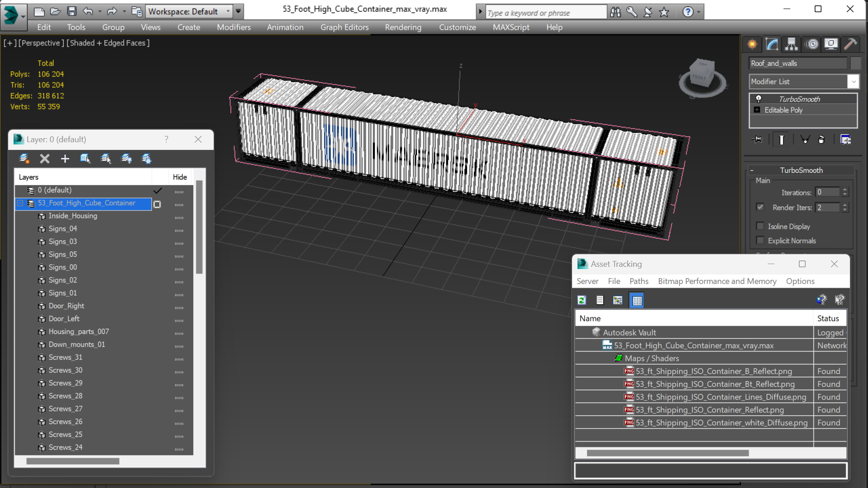This screenshot has width=868, height=488.
Task: Click the layer list vertical scrollbar
Action: (x=199, y=227)
